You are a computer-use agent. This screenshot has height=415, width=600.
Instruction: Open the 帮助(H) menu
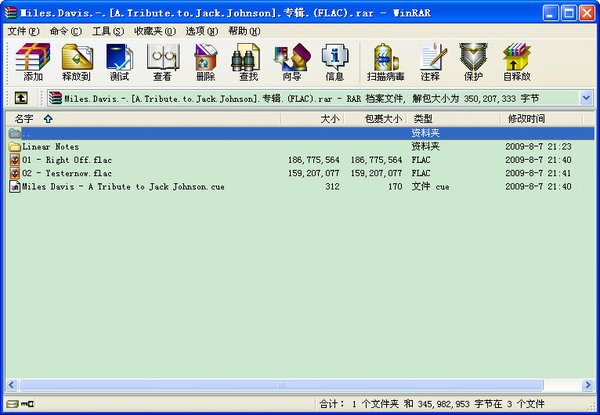pyautogui.click(x=244, y=31)
